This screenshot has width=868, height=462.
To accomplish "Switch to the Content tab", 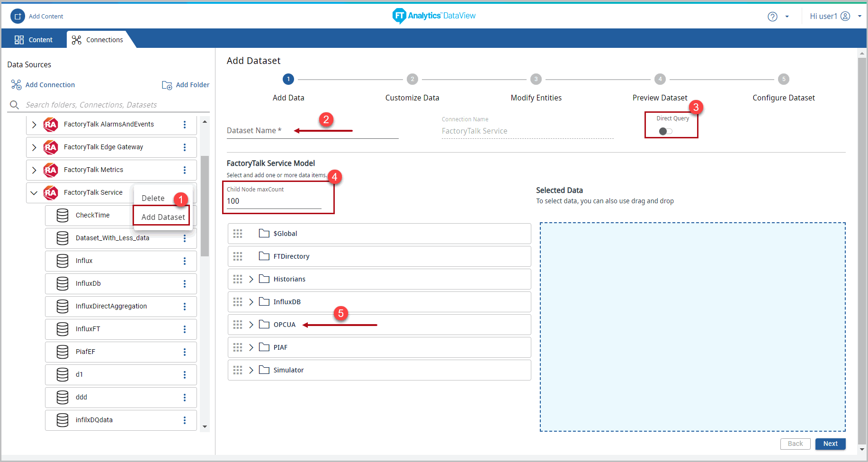I will (34, 40).
